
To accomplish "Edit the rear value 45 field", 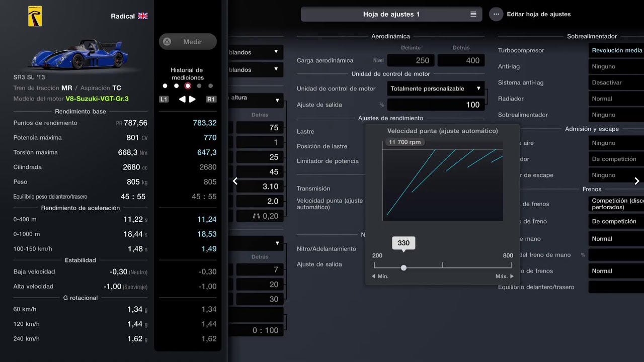I will click(260, 172).
